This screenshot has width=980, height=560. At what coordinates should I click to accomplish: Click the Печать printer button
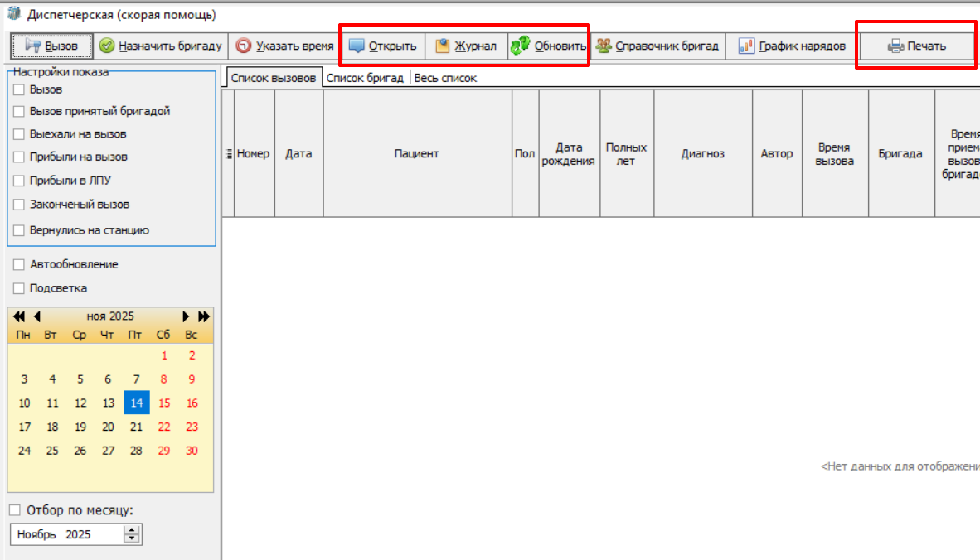click(x=916, y=46)
